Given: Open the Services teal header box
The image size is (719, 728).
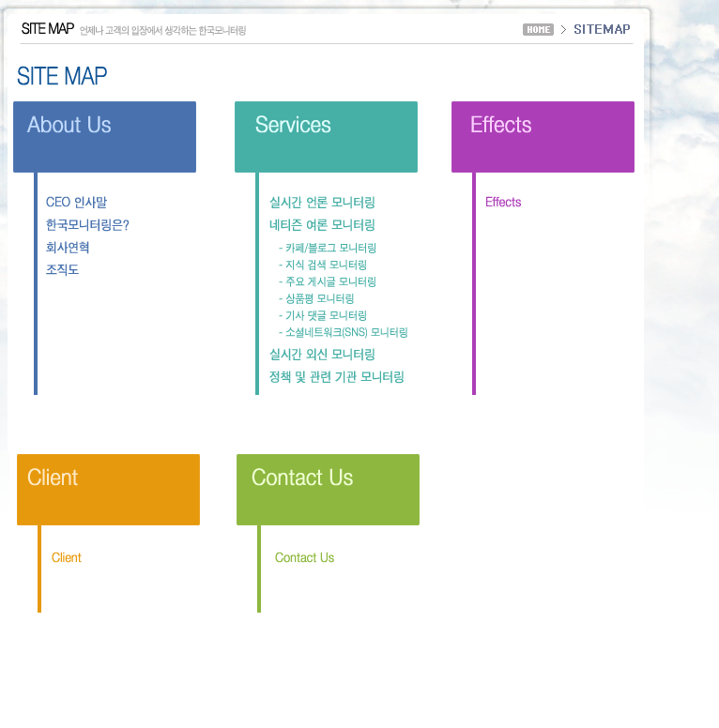Looking at the screenshot, I should click(326, 137).
